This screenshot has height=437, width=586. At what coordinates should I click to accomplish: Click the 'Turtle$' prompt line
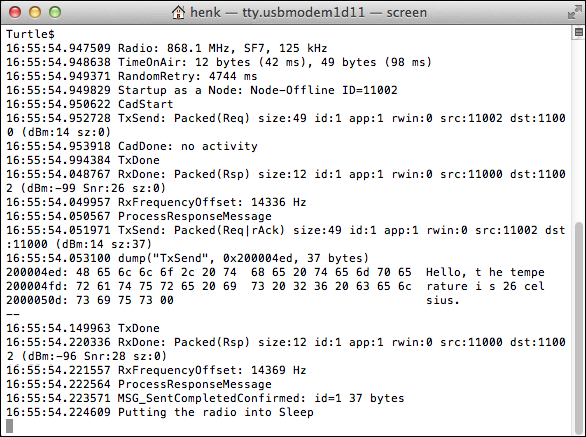coord(30,34)
